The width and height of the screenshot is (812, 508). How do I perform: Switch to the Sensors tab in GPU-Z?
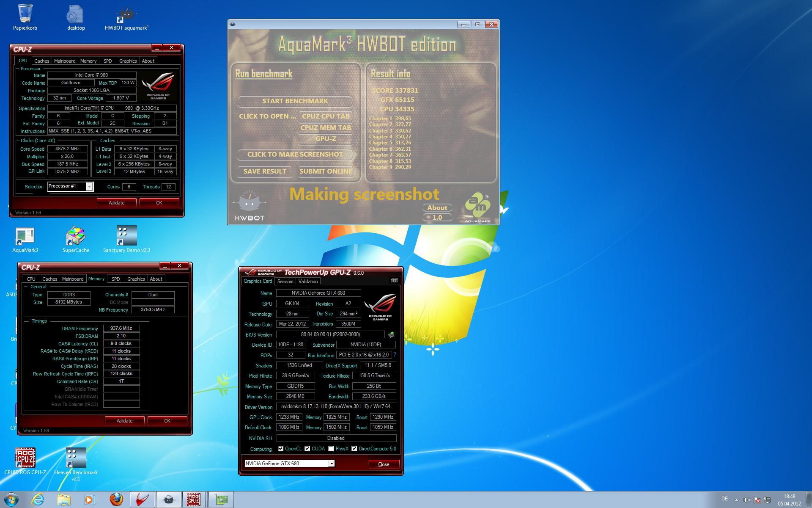pos(285,282)
